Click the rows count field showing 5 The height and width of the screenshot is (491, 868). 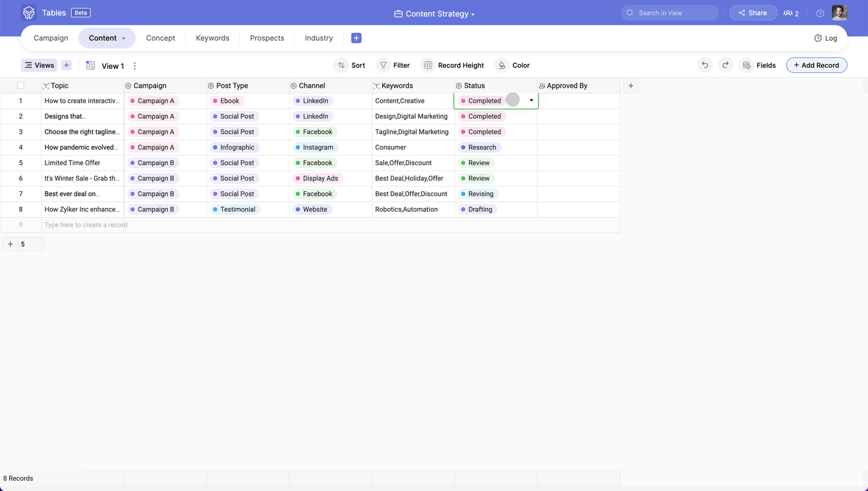(30, 244)
